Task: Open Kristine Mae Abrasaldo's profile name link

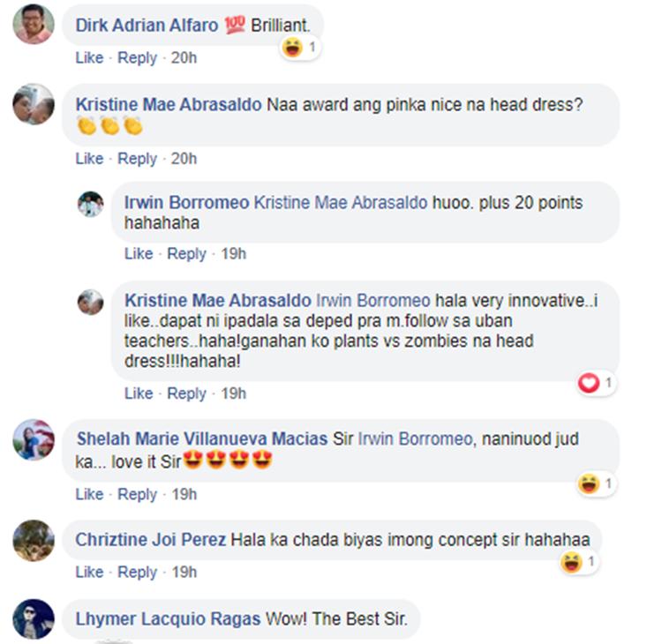Action: 169,105
